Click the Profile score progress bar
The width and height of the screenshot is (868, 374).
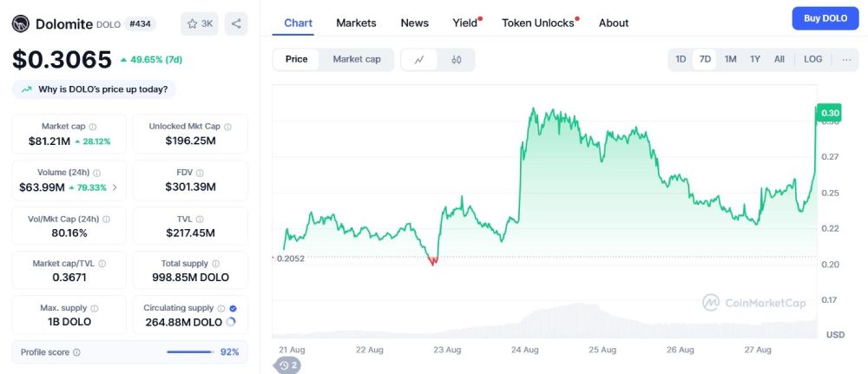[x=189, y=352]
